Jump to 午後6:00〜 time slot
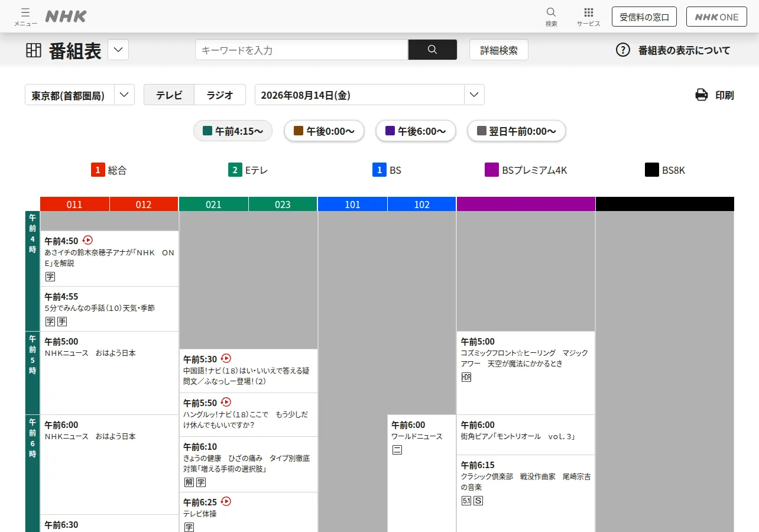 point(416,131)
